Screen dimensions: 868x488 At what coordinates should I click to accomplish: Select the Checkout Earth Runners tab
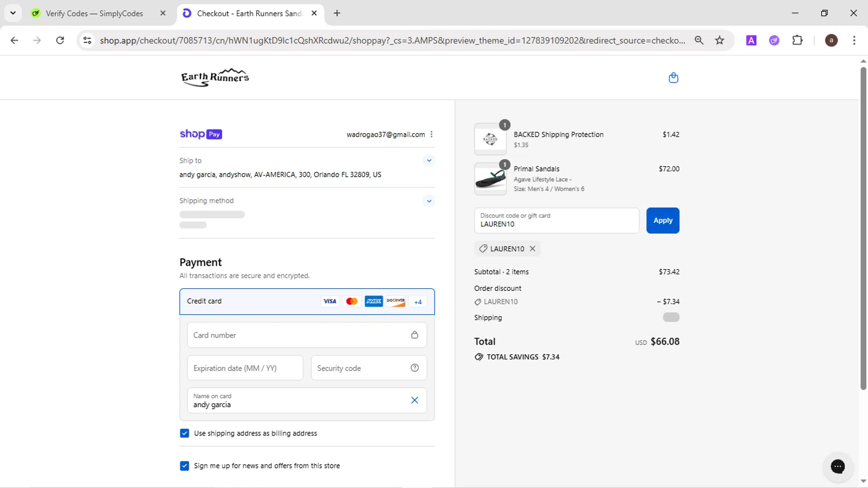tap(249, 13)
